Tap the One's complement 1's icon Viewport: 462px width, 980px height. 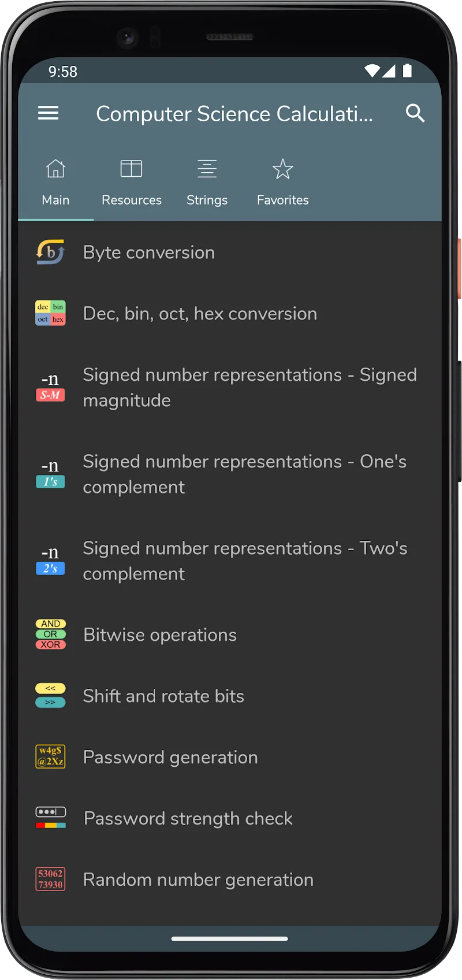50,474
